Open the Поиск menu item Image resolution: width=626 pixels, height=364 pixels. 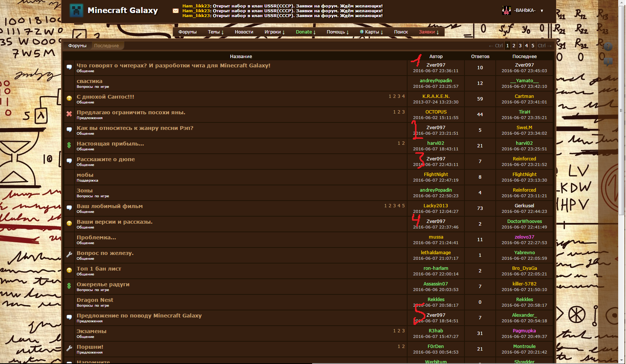click(x=401, y=32)
